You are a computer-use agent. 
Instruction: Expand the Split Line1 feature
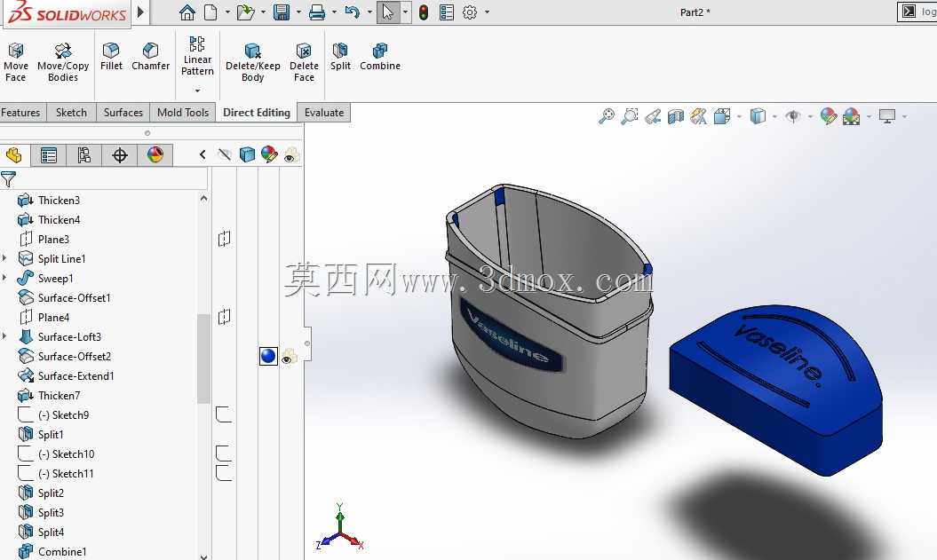coord(4,258)
